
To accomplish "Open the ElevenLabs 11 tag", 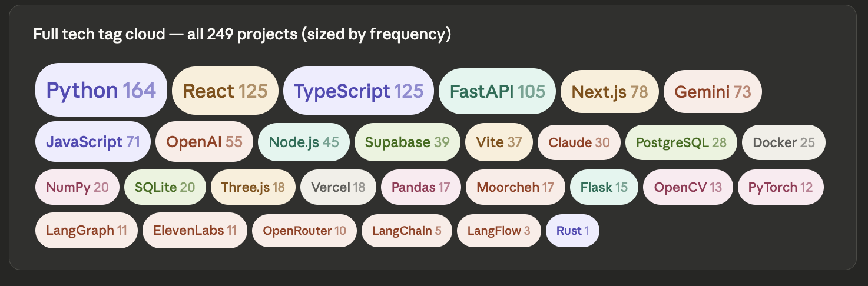I will [195, 230].
